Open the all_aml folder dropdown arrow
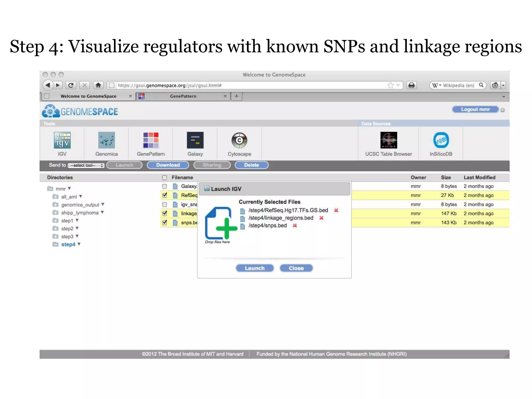 81,196
